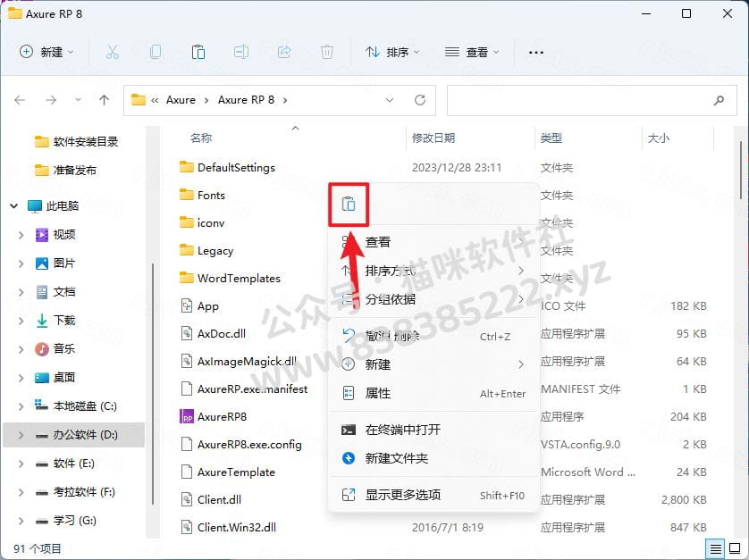The image size is (749, 560).
Task: Select the DefaultSettings folder icon
Action: (187, 167)
